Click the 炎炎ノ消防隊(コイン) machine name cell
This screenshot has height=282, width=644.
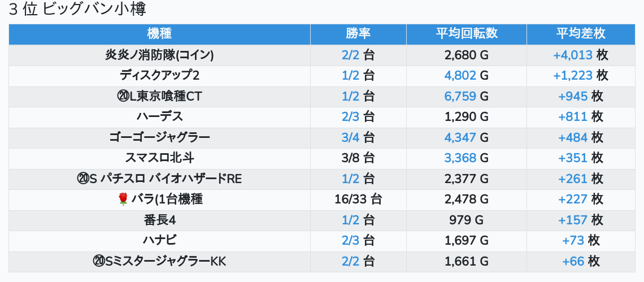click(159, 55)
